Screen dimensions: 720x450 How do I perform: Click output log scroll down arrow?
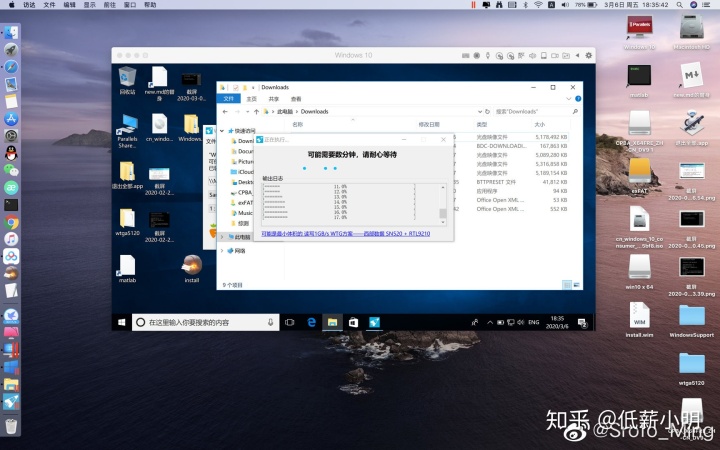click(443, 222)
